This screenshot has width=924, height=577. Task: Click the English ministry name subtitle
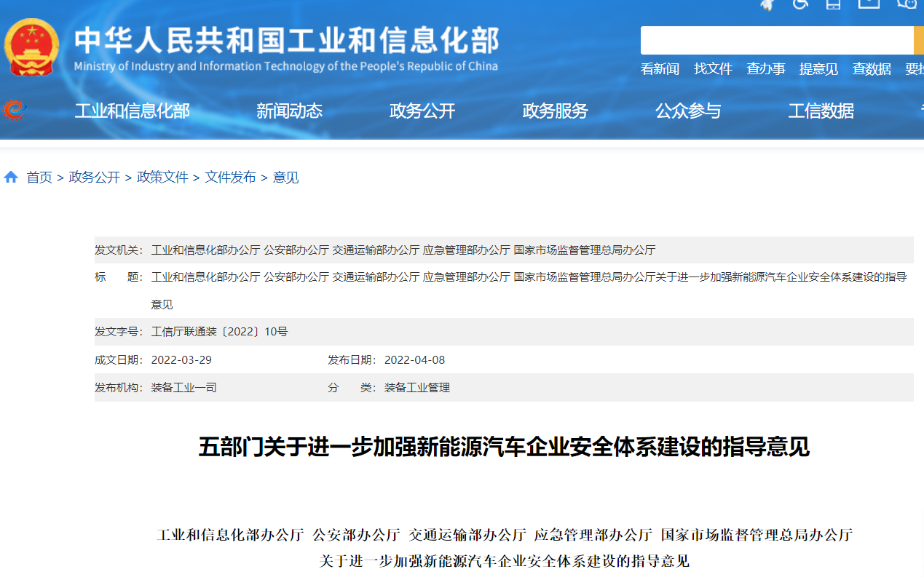[x=286, y=66]
